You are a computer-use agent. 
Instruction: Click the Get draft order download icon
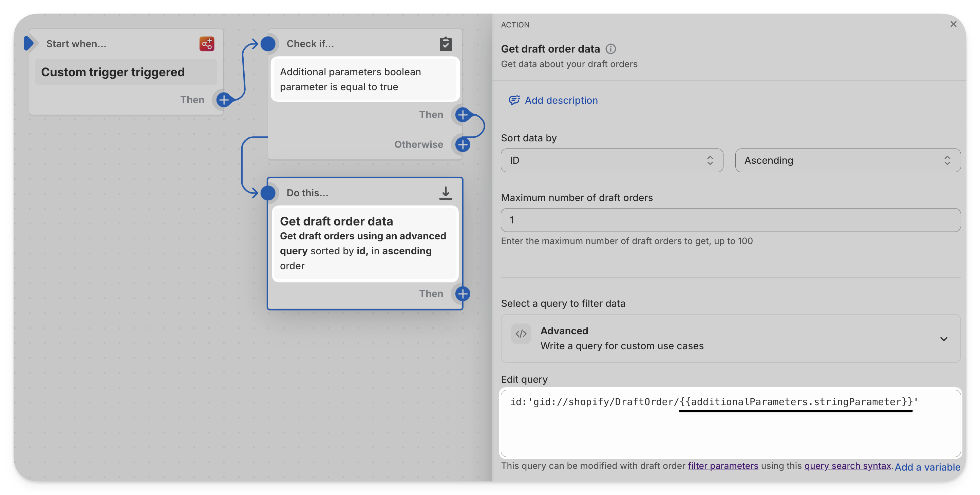pyautogui.click(x=446, y=192)
